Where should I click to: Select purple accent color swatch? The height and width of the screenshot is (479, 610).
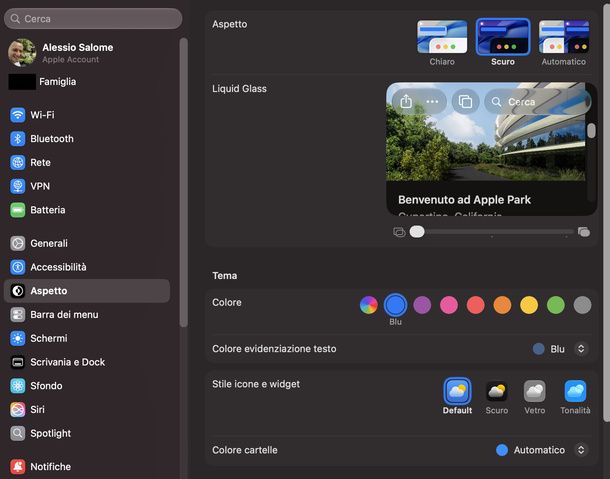422,305
